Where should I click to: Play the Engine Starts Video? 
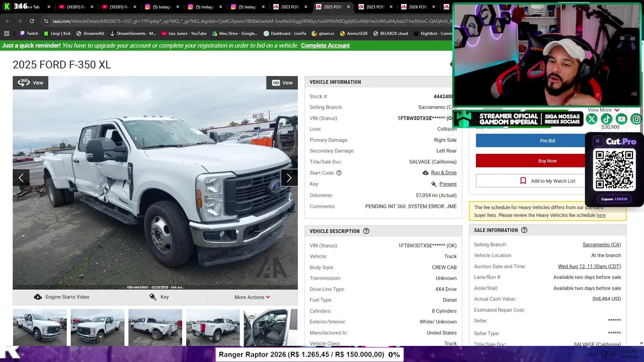(61, 297)
